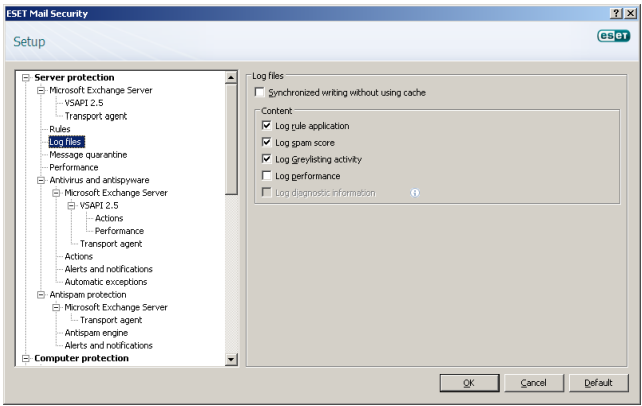Collapse the Antispam protection node

pos(41,295)
